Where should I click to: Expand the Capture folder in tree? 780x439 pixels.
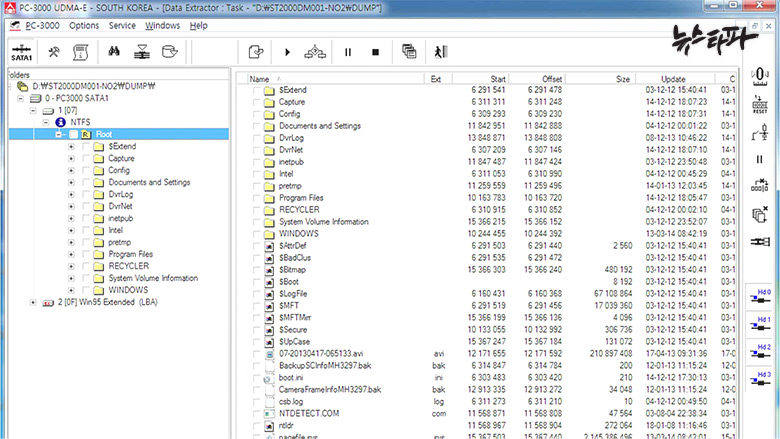71,159
